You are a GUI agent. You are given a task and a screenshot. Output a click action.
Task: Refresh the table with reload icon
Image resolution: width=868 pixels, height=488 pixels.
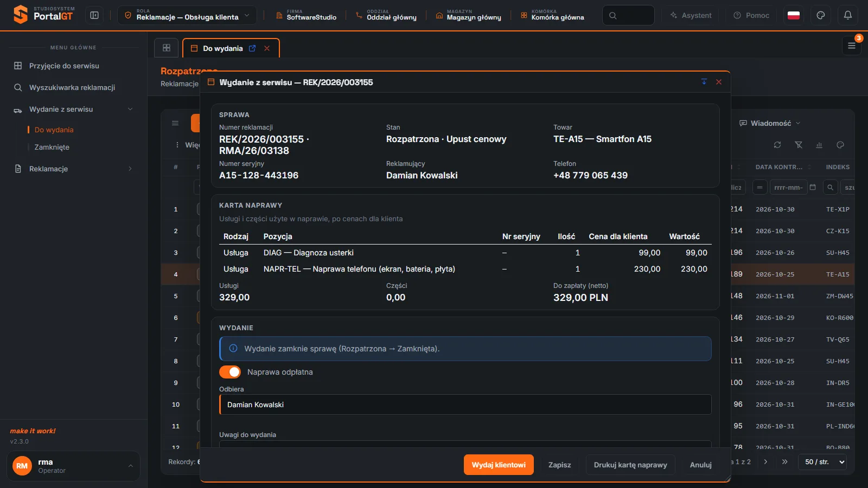777,145
